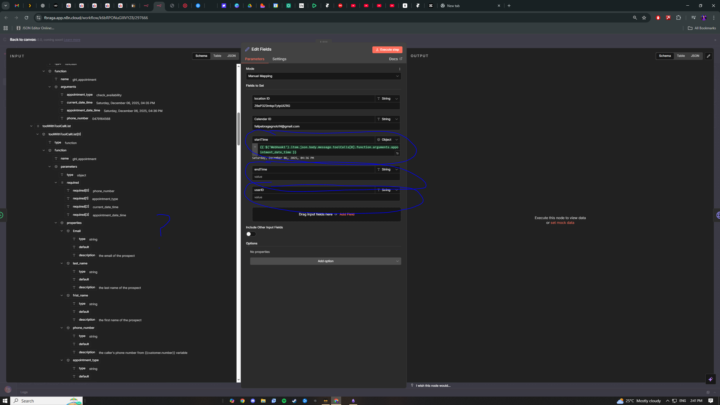This screenshot has width=720, height=405.
Task: Open the browser zoom magnifier icon
Action: tap(635, 17)
